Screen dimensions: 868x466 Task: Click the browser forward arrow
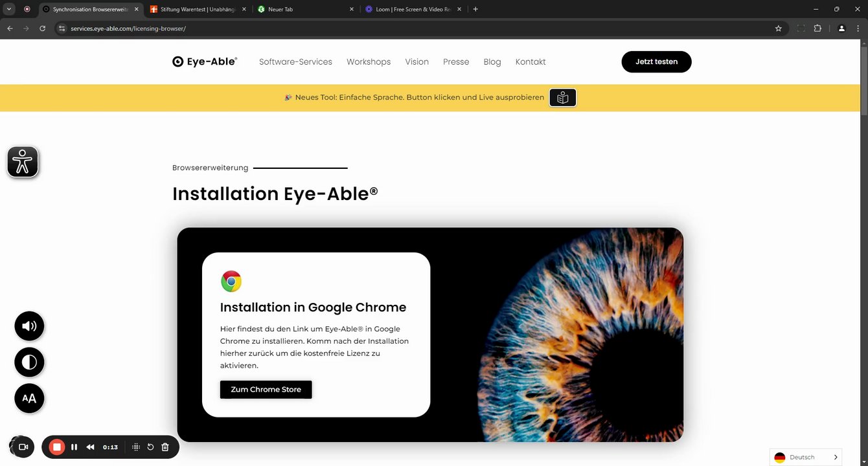click(x=26, y=28)
